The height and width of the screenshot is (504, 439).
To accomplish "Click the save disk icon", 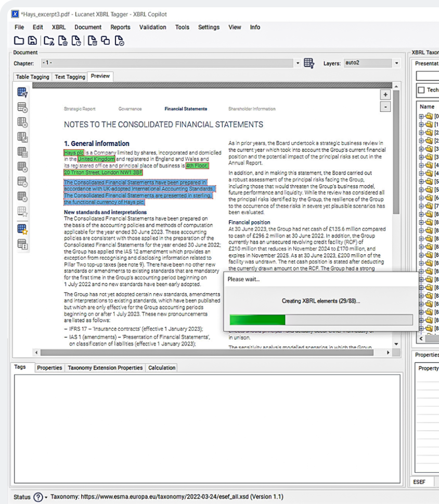I will click(x=32, y=41).
